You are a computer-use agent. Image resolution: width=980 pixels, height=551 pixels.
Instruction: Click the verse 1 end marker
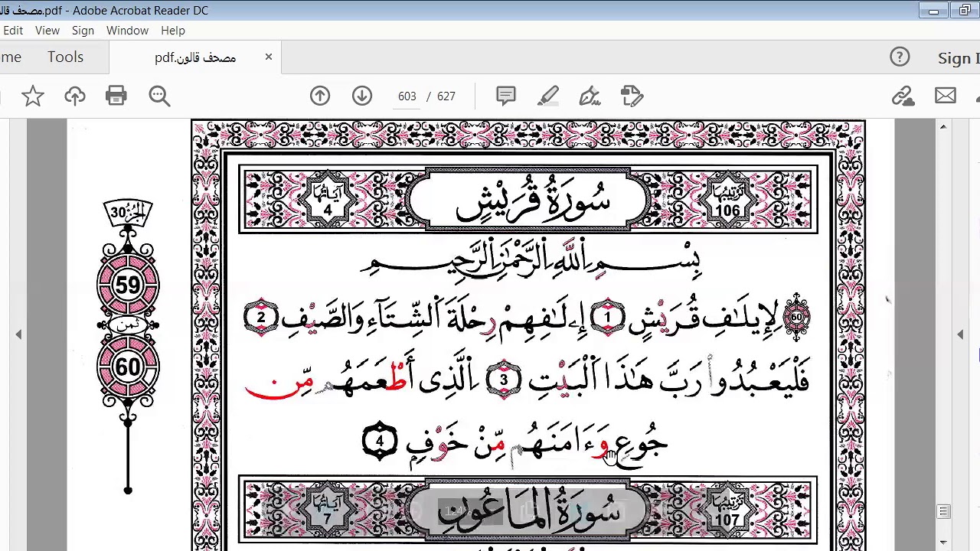[x=608, y=317]
